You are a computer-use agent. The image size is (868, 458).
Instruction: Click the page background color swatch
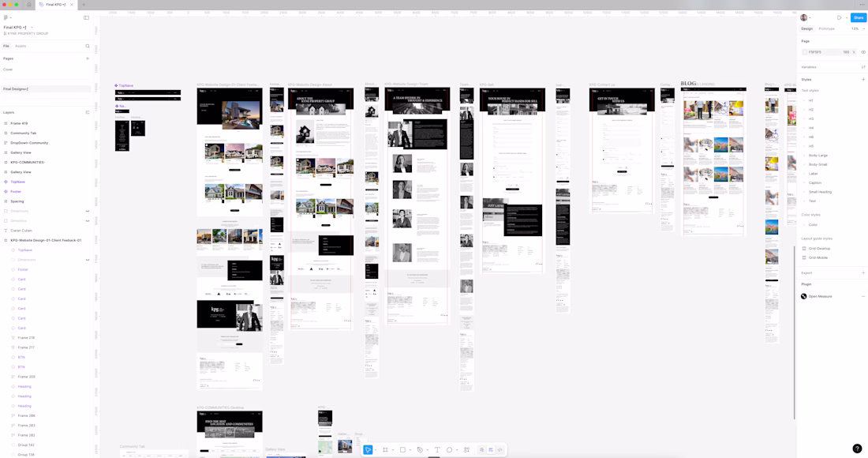click(804, 52)
